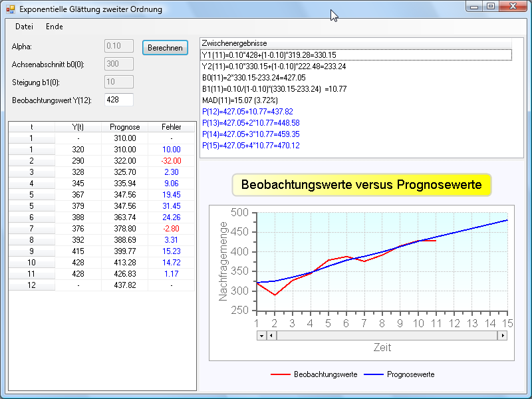Click the Achsenabschnitt b0(0) field
532x399 pixels.
[x=119, y=64]
